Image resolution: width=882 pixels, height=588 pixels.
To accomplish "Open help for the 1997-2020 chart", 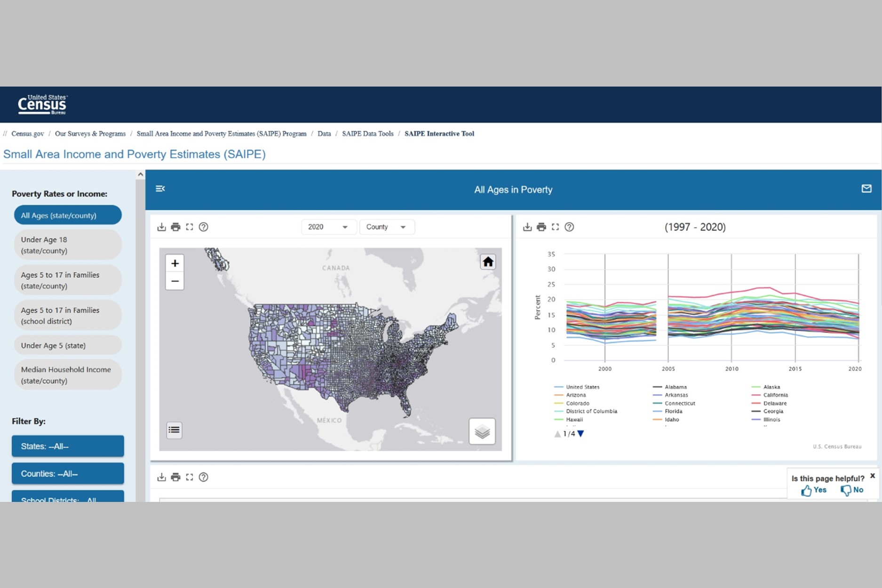I will pyautogui.click(x=569, y=227).
